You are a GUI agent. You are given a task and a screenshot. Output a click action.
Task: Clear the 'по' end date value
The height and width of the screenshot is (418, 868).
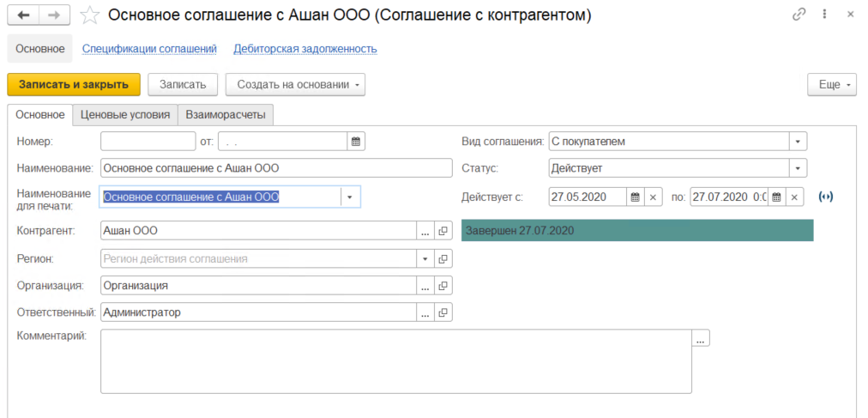(x=794, y=197)
